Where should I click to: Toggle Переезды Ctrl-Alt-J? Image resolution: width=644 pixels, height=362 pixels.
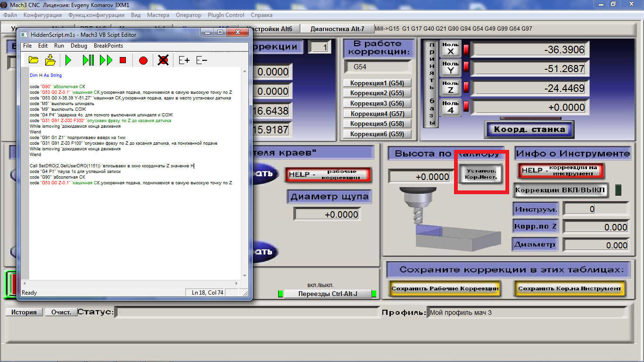pos(328,294)
